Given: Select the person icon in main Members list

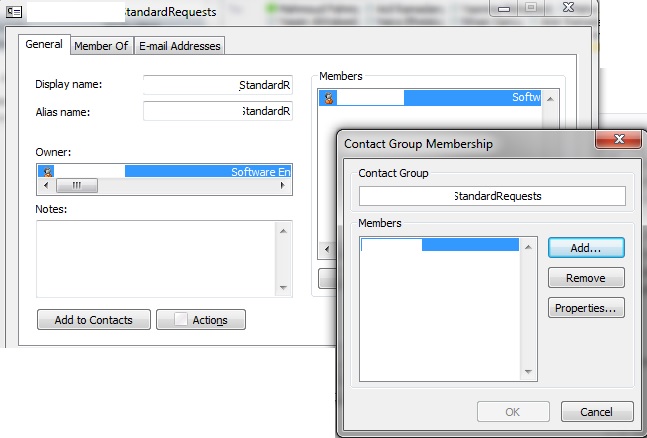Looking at the screenshot, I should [328, 98].
